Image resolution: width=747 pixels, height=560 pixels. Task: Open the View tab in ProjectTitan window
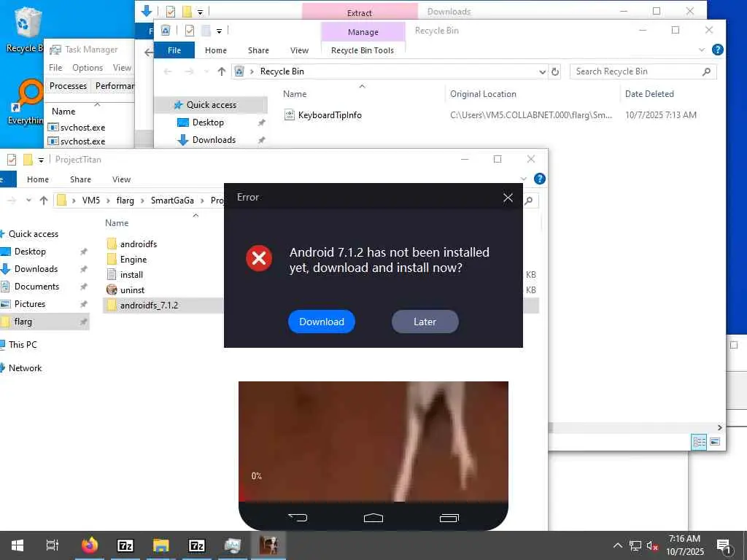[122, 179]
